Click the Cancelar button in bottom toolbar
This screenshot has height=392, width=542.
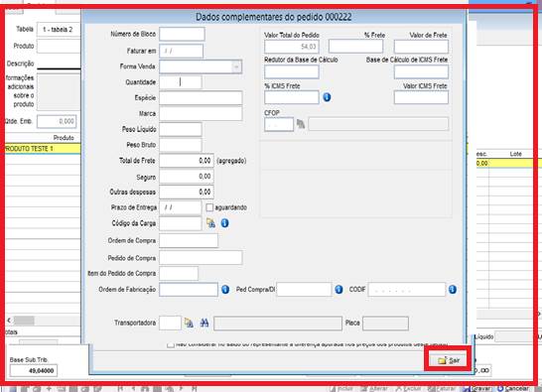point(513,389)
